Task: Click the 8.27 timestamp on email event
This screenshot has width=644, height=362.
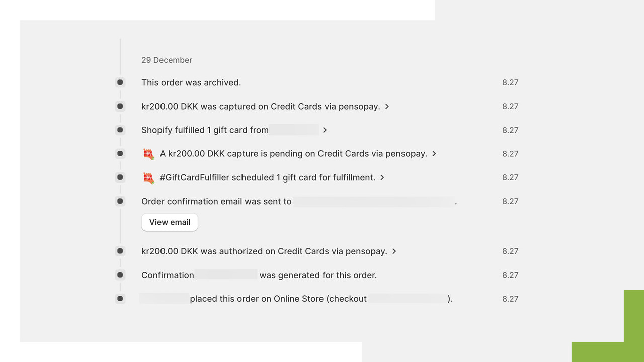Action: [510, 201]
